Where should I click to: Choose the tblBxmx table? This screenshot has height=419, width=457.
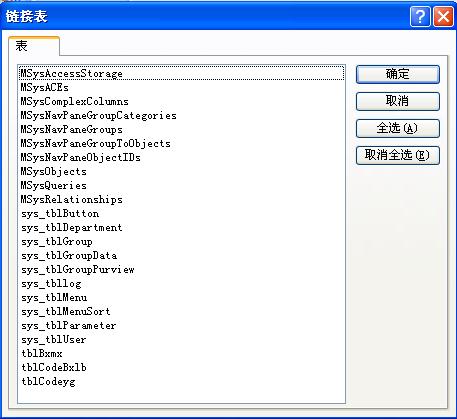coord(182,353)
